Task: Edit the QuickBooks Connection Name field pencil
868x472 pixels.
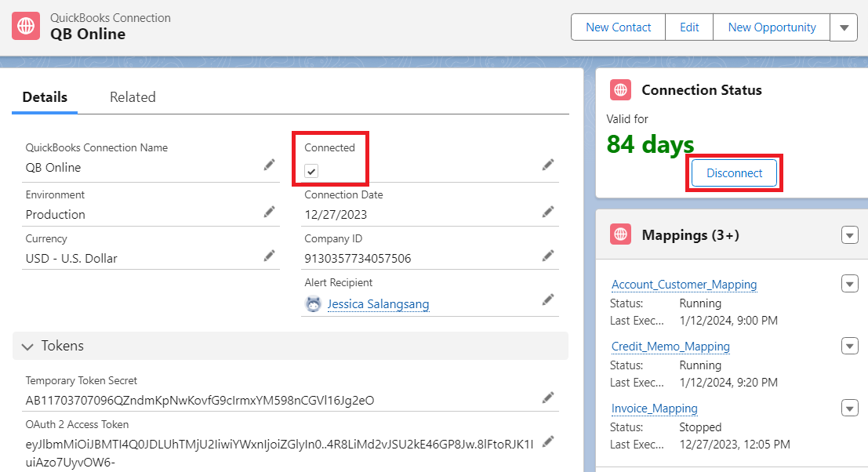Action: point(269,165)
